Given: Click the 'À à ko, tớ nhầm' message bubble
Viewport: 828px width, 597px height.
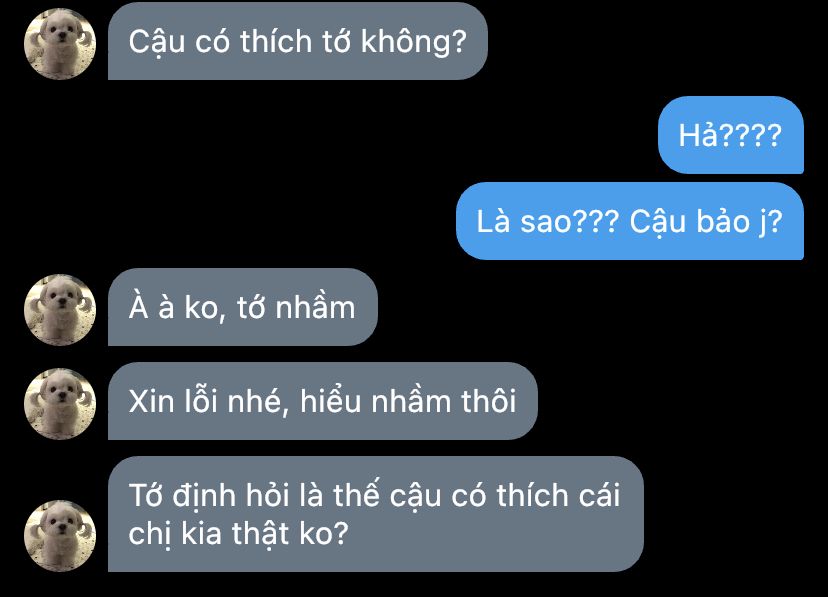Looking at the screenshot, I should pyautogui.click(x=243, y=307).
